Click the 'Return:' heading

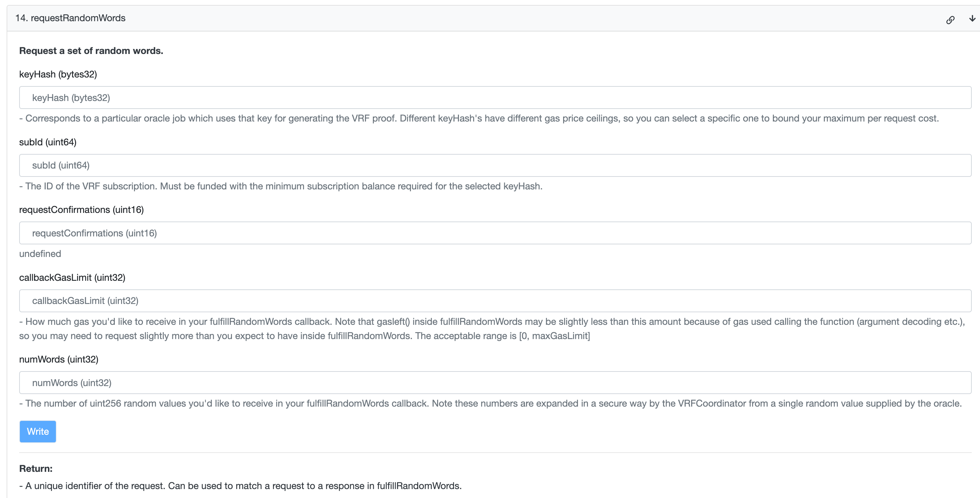click(x=36, y=468)
